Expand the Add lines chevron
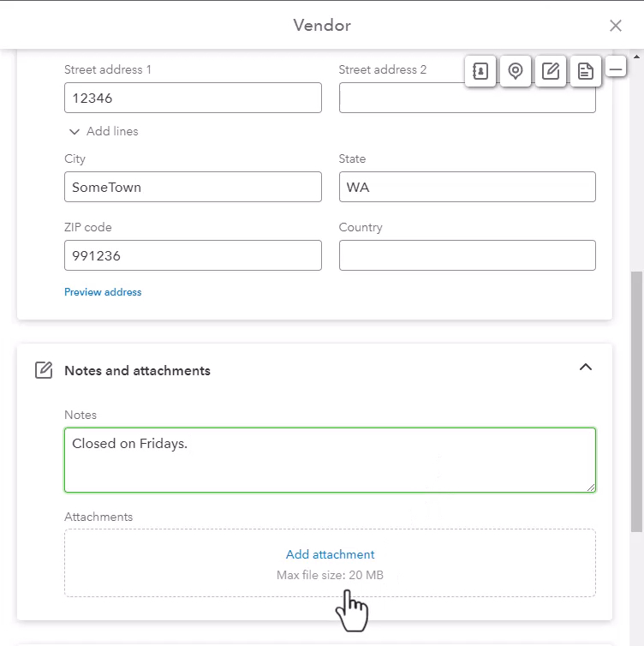Image resolution: width=644 pixels, height=646 pixels. pyautogui.click(x=75, y=132)
